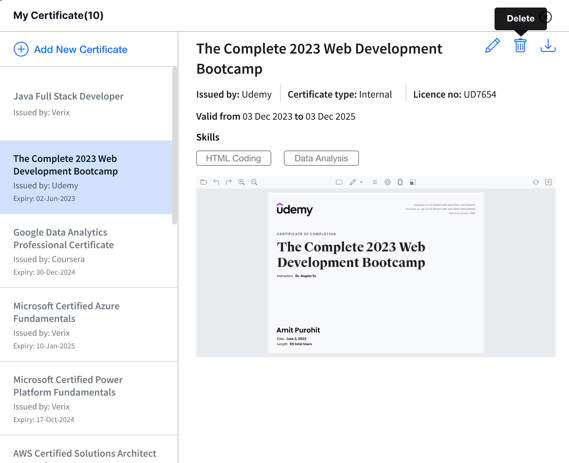Download the certificate with the download icon
The image size is (569, 463).
[548, 46]
